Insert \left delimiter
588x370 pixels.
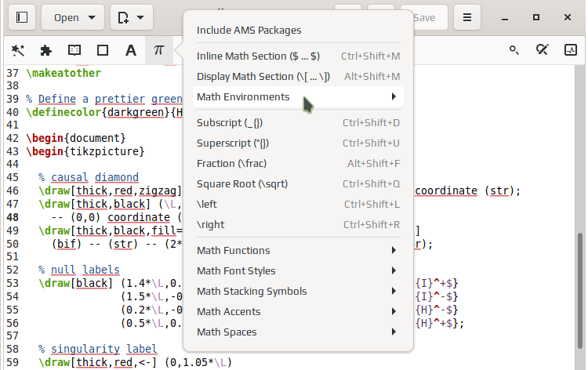298,205
